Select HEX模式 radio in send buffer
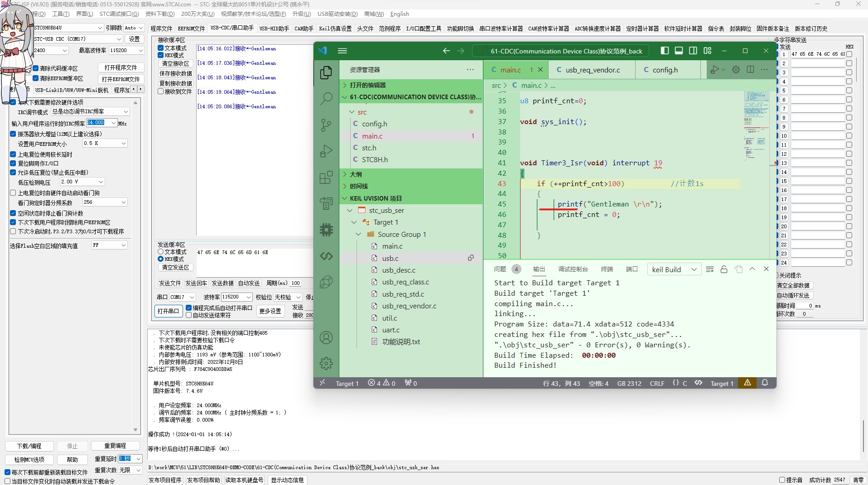The image size is (868, 485). click(160, 259)
